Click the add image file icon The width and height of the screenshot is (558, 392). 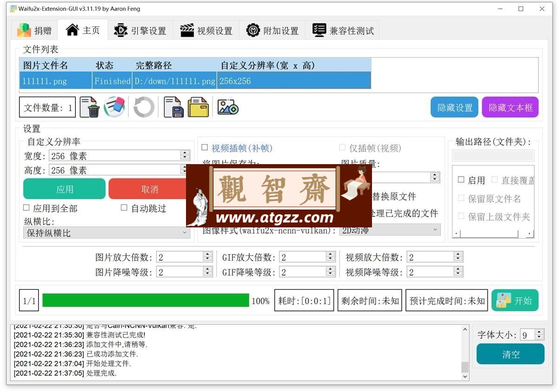[x=228, y=107]
